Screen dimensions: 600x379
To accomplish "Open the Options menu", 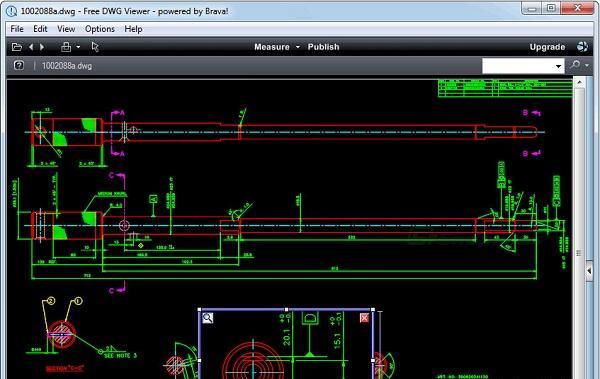I will point(100,29).
